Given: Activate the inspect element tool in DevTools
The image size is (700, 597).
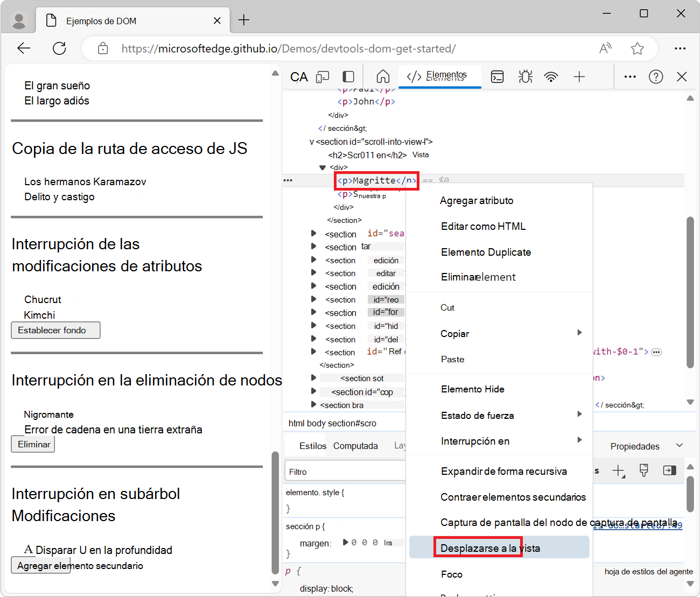Looking at the screenshot, I should (299, 77).
